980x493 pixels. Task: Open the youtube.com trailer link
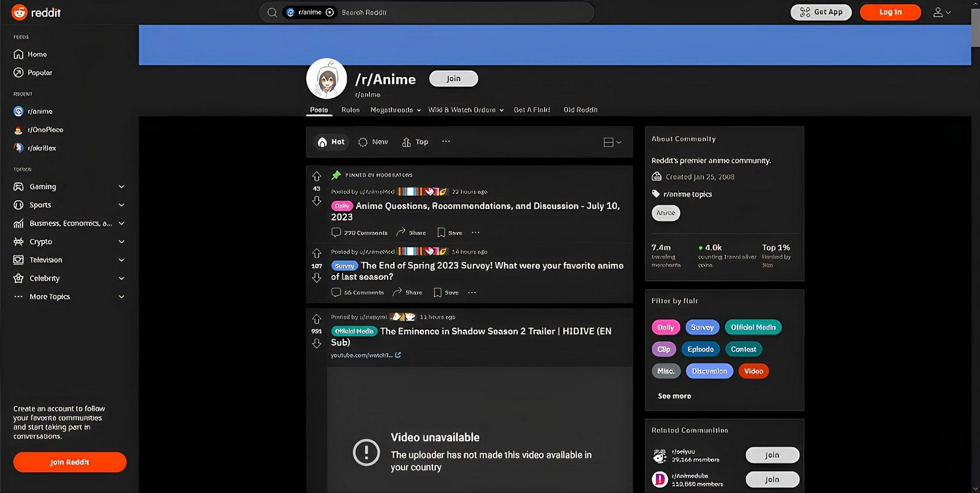pos(366,355)
